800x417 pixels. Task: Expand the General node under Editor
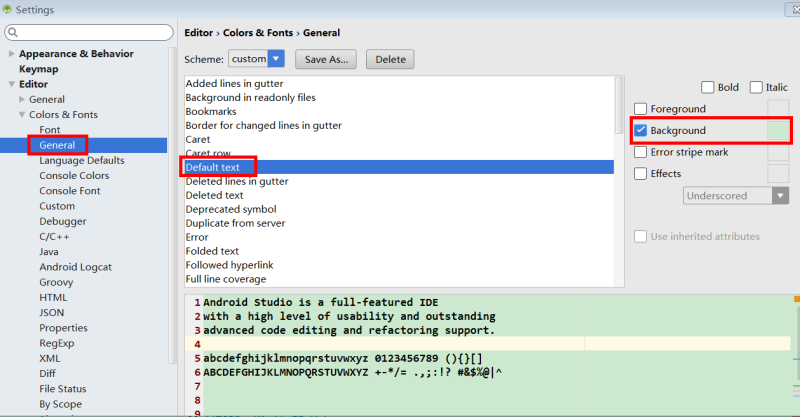pyautogui.click(x=22, y=99)
